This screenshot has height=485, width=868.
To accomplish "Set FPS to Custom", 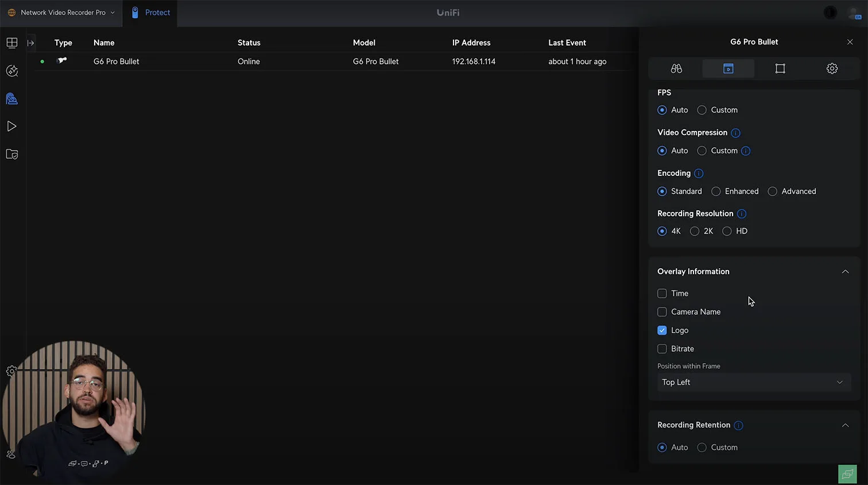I will [702, 110].
